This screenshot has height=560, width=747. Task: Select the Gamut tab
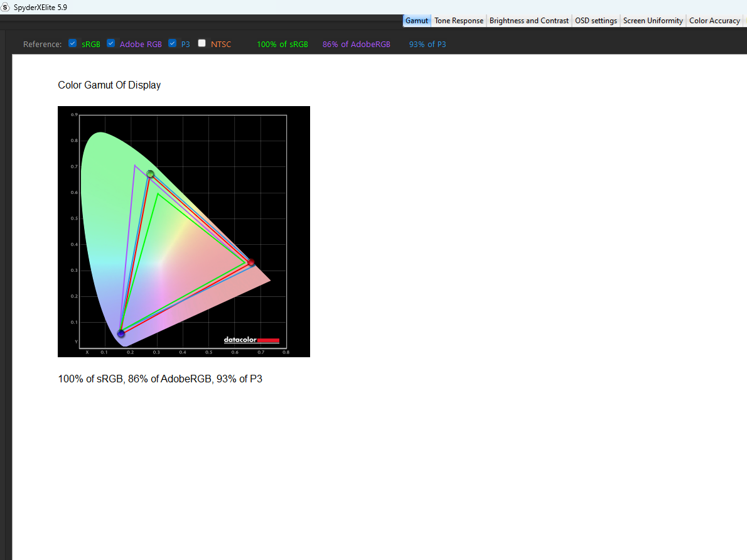click(x=417, y=21)
